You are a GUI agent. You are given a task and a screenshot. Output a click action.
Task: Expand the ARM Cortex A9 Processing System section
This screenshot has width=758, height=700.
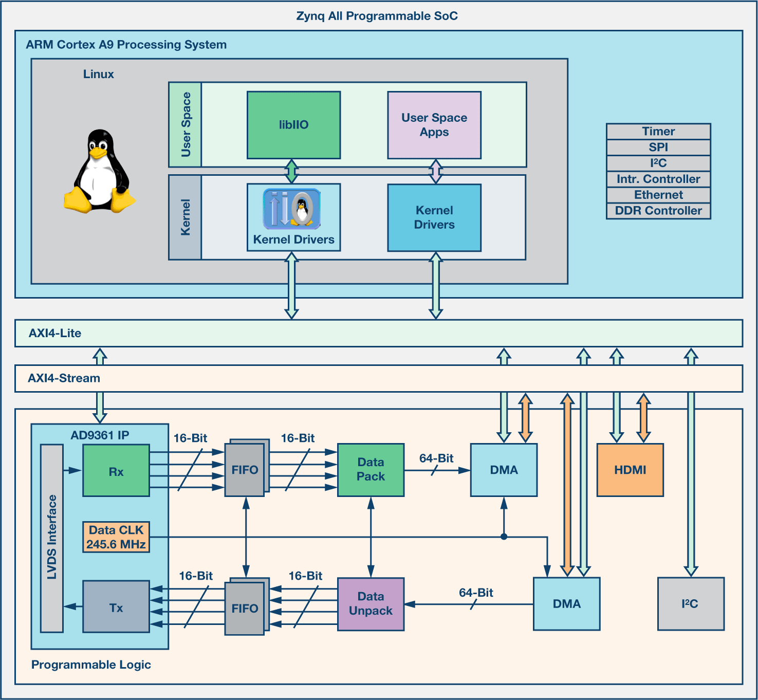coord(125,45)
